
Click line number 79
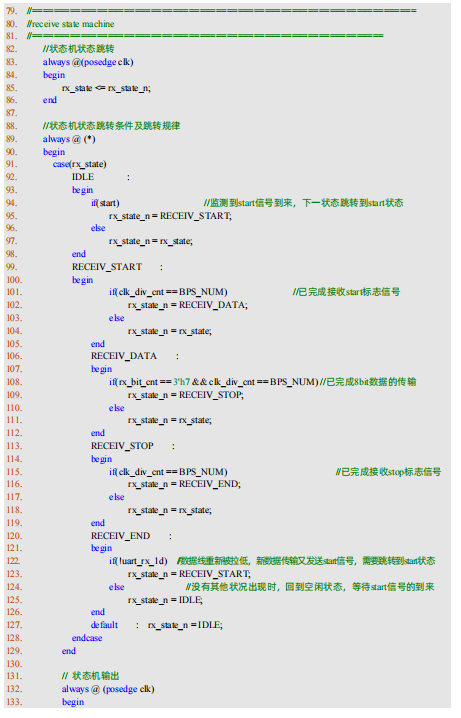coord(12,11)
